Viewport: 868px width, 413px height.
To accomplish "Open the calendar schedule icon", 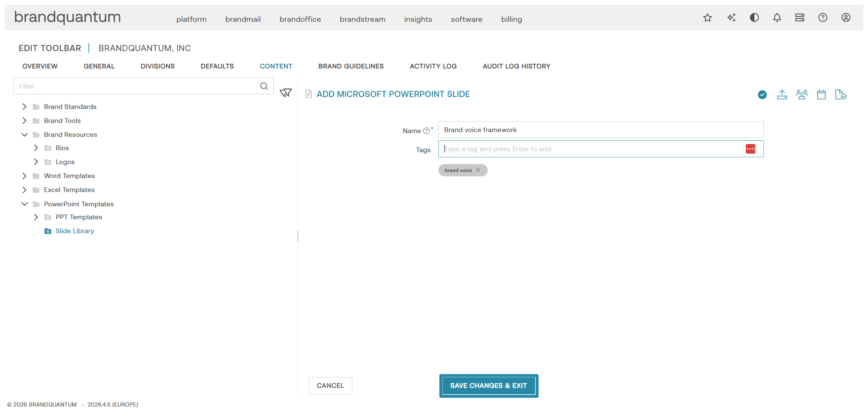I will pyautogui.click(x=821, y=95).
